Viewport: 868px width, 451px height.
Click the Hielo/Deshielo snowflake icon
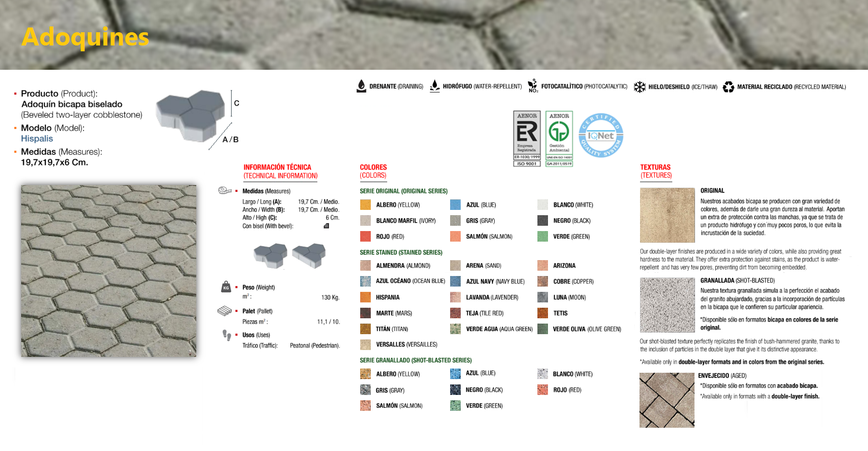(639, 87)
